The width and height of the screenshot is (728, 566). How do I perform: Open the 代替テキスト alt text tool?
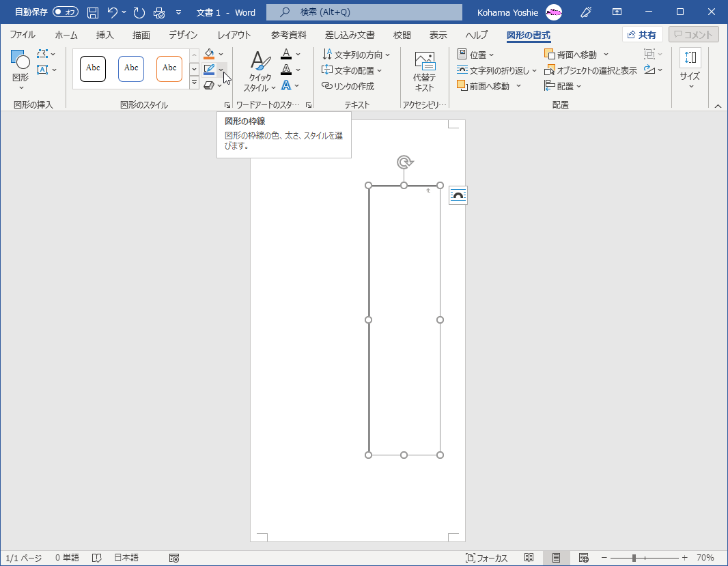(424, 72)
